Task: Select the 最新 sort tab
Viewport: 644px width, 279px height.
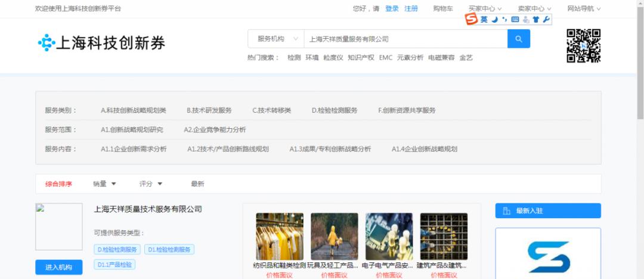Action: coord(197,184)
